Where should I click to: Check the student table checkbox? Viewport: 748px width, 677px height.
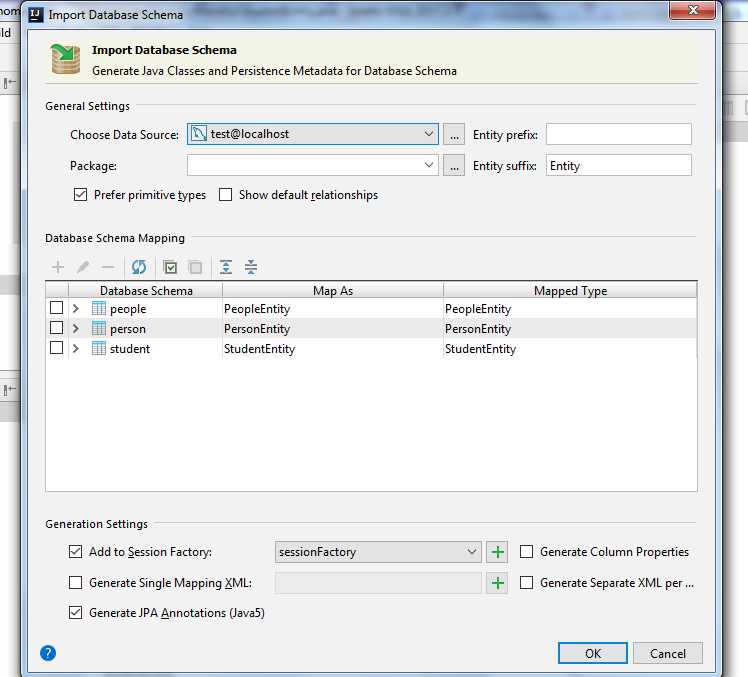click(56, 348)
